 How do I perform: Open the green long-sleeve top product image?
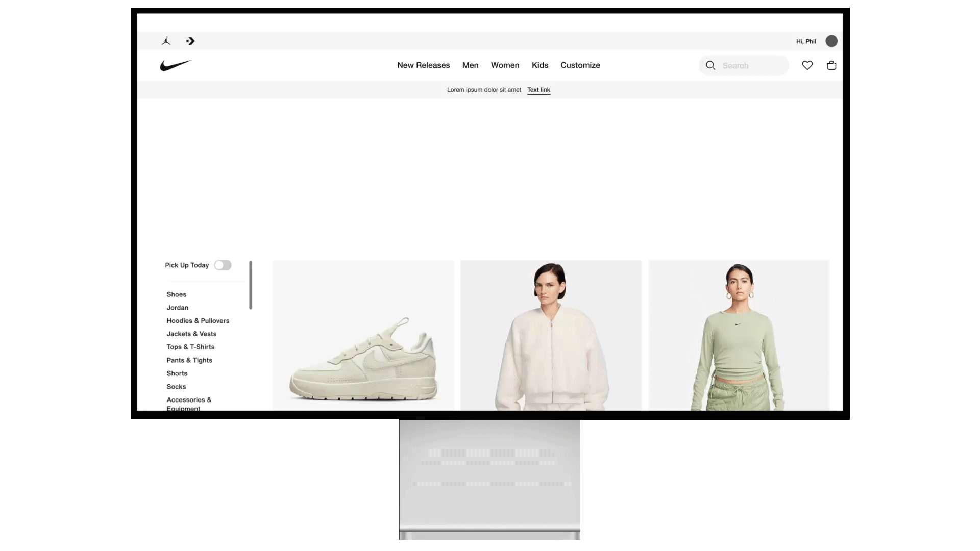point(739,335)
